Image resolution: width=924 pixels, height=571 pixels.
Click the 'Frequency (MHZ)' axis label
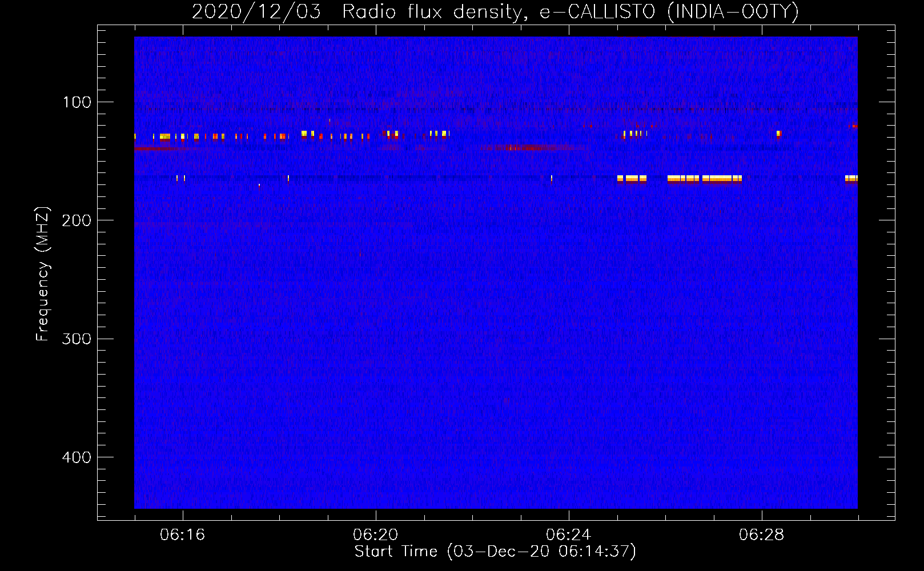coord(43,274)
